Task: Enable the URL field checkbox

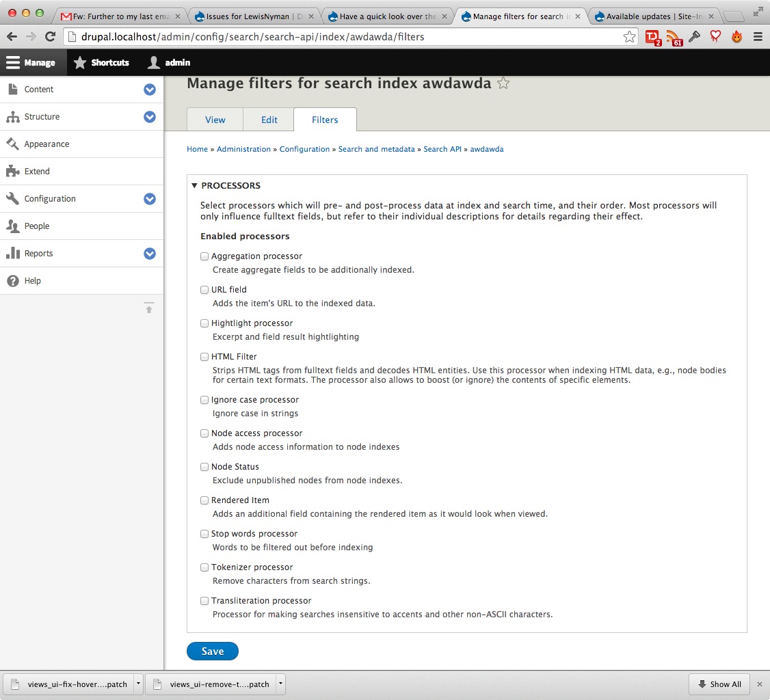Action: (204, 290)
